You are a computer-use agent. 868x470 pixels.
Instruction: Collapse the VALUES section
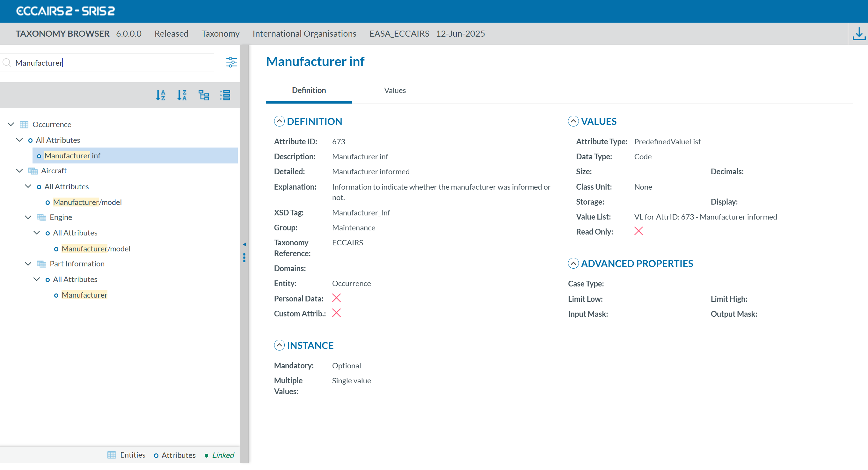[x=573, y=121]
